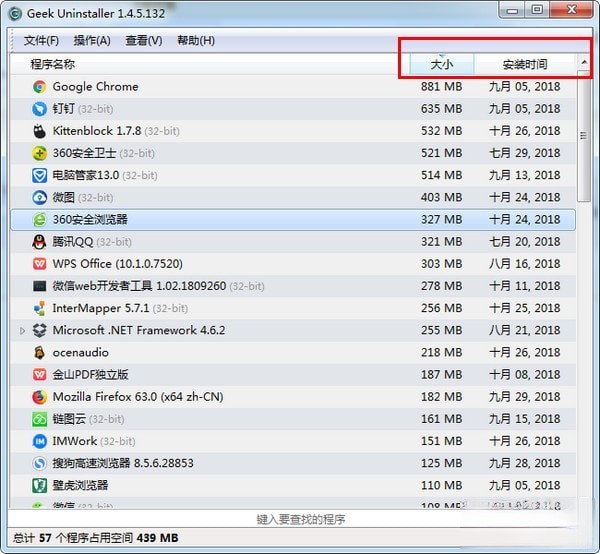Click the Microsoft .NET Framework icon
This screenshot has width=600, height=554.
click(39, 331)
